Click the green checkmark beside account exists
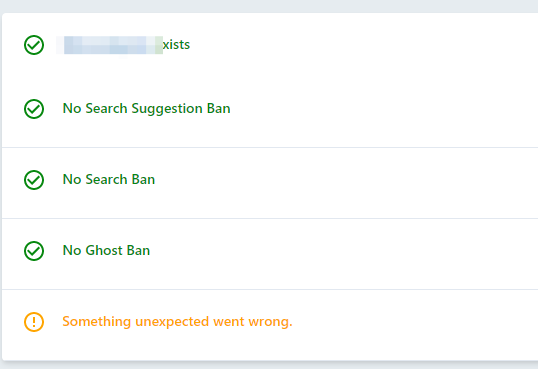Screen dimensions: 538x369 [34, 45]
